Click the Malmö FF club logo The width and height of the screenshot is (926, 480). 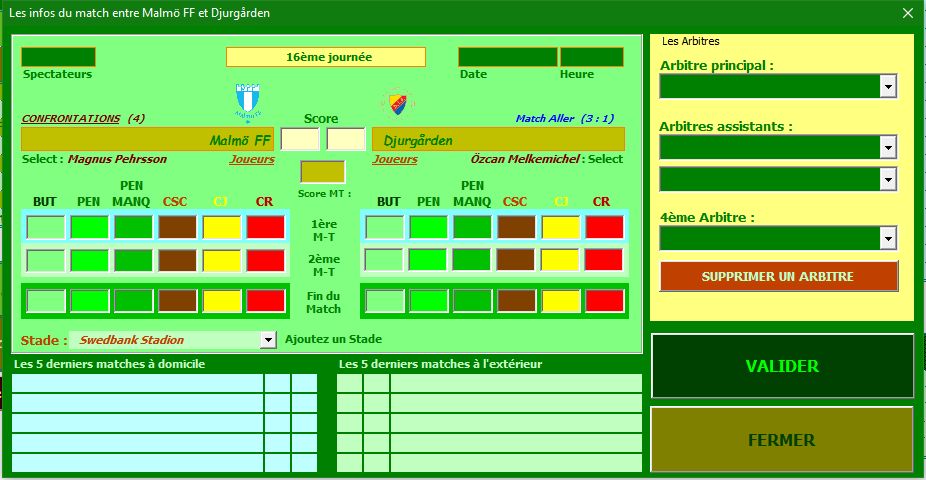[247, 102]
